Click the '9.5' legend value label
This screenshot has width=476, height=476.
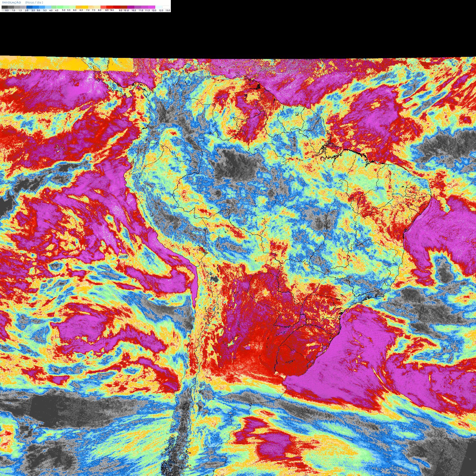(121, 10)
